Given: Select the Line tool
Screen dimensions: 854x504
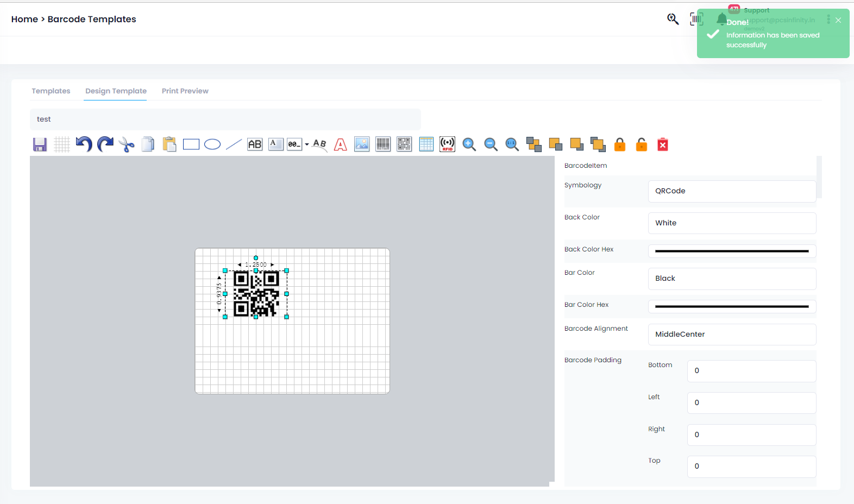Looking at the screenshot, I should [234, 144].
